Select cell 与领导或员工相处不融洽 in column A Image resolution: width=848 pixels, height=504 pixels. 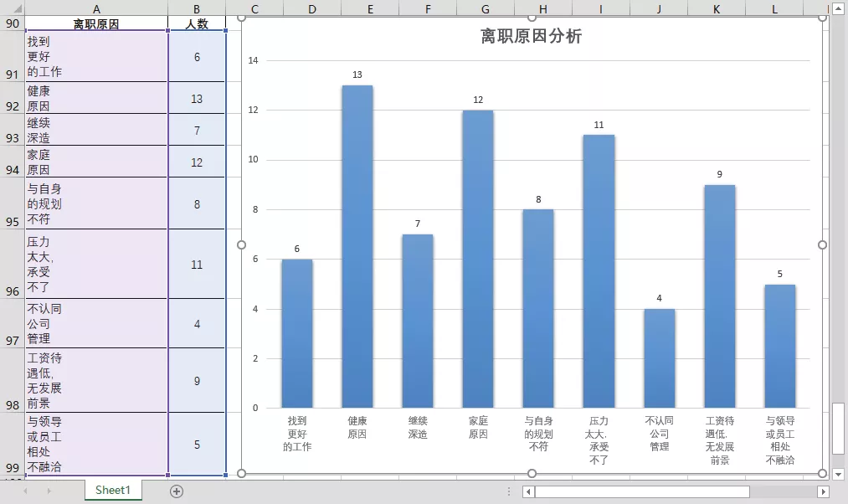pos(96,444)
